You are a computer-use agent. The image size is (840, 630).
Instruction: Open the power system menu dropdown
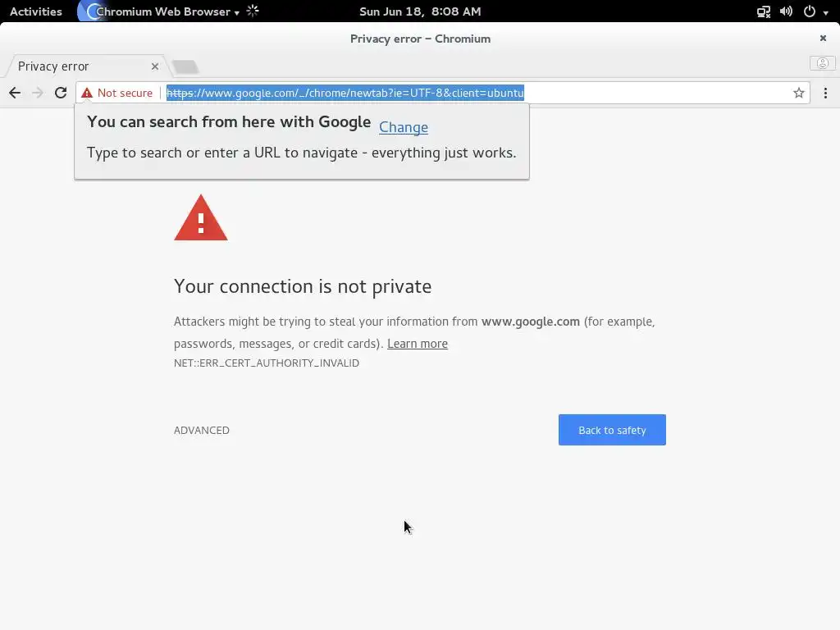click(815, 11)
